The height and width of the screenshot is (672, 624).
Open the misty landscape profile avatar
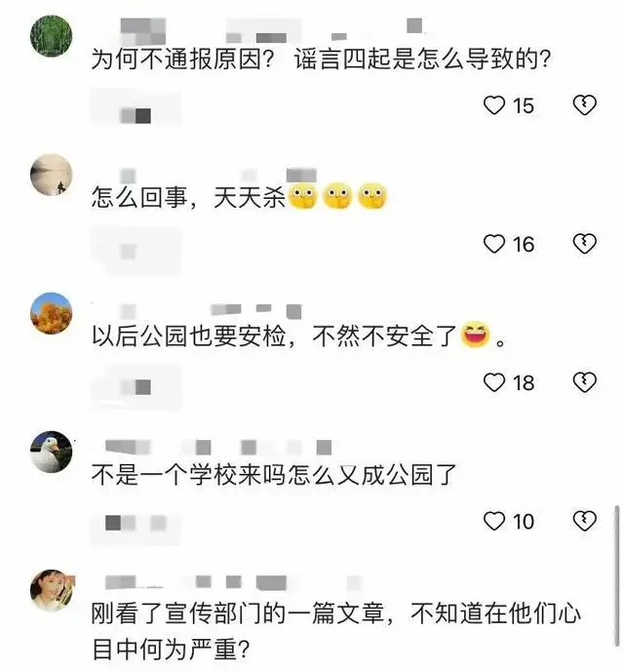click(52, 175)
